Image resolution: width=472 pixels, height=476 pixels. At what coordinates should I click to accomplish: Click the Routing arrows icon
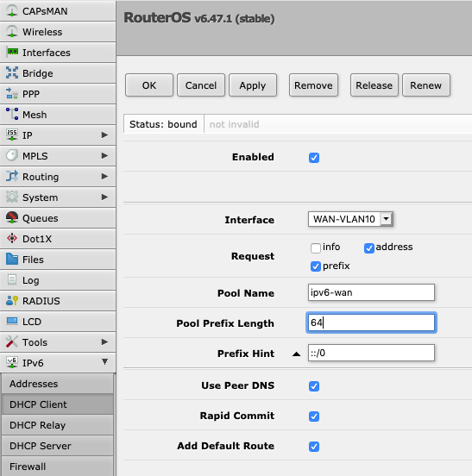click(x=12, y=176)
